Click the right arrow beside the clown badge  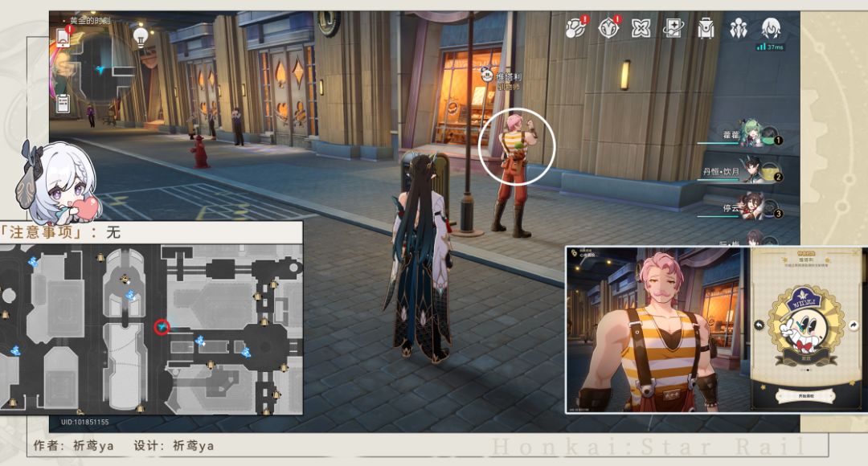854,325
